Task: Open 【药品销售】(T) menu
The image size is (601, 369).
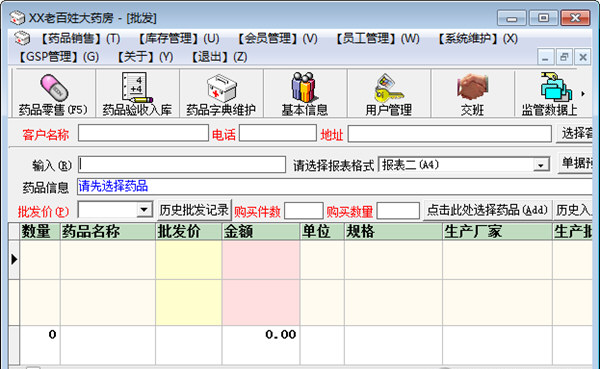Action: (x=80, y=38)
